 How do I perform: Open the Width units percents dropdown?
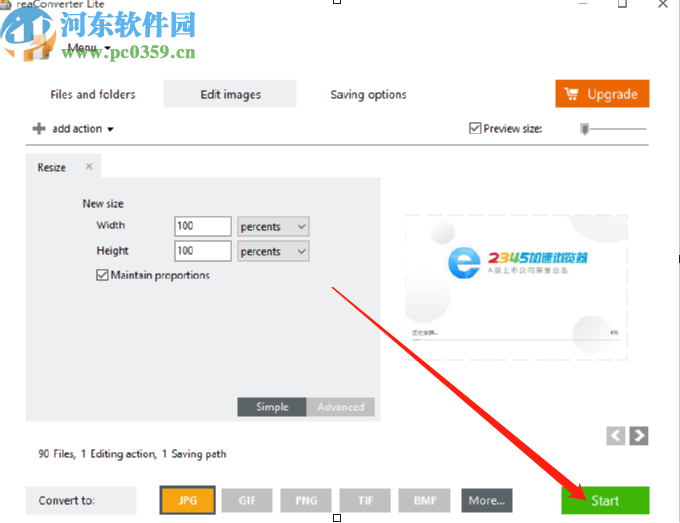point(273,226)
